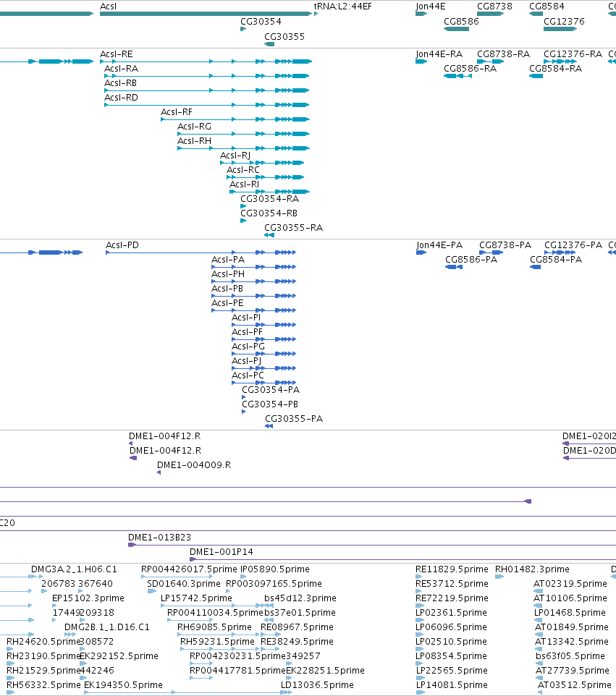Click protein Acsl-PI
Screen dimensions: 616x696
246,318
